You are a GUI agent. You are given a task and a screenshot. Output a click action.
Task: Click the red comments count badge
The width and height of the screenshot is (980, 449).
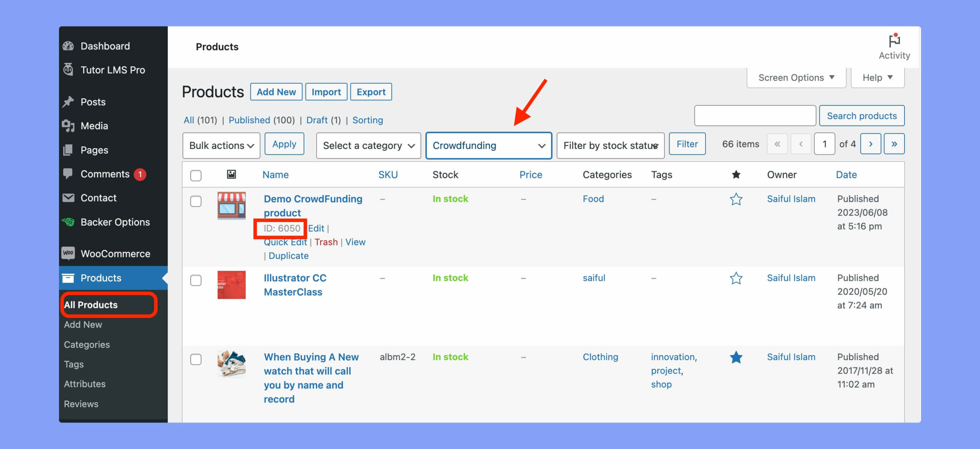pyautogui.click(x=140, y=174)
